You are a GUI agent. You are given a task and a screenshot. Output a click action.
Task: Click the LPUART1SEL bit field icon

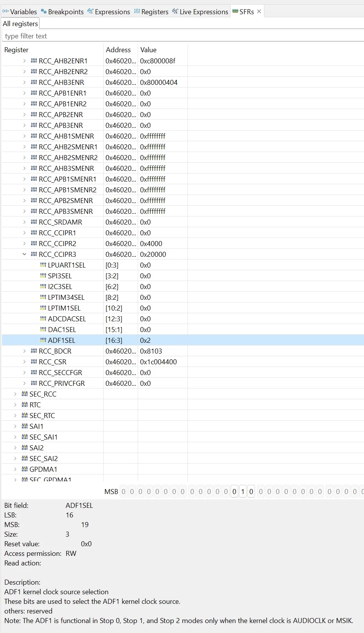coord(43,265)
